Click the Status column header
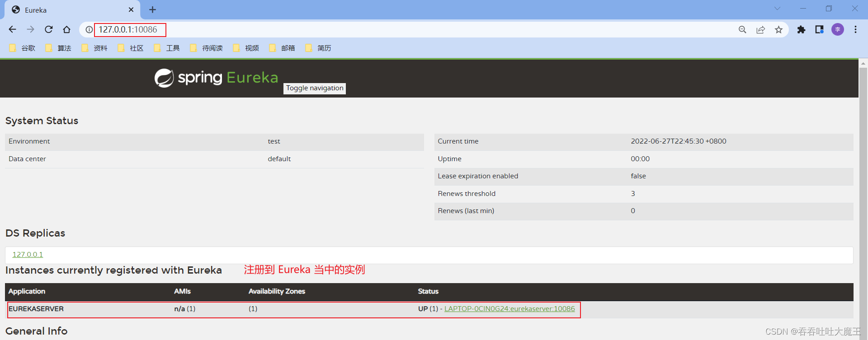The width and height of the screenshot is (868, 340). 428,291
